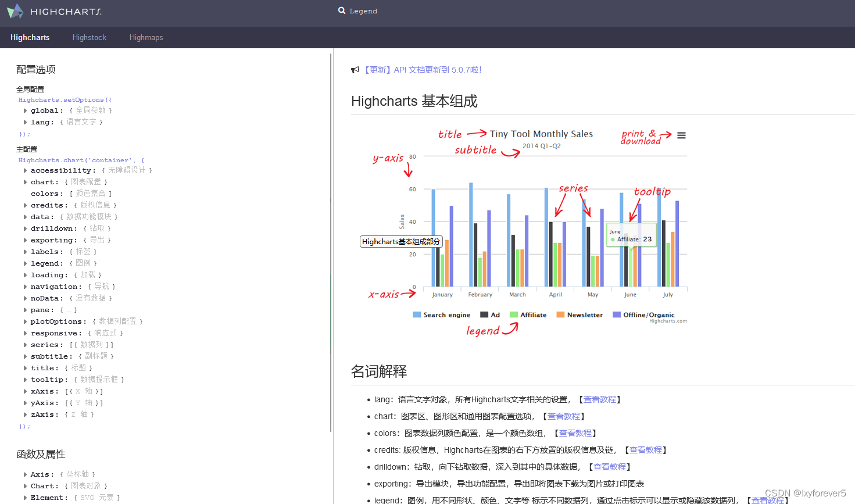The width and height of the screenshot is (855, 504).
Task: Open 查看教程 link for lang
Action: (600, 399)
